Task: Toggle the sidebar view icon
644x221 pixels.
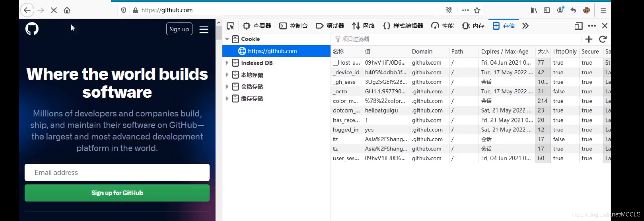Action: [547, 10]
